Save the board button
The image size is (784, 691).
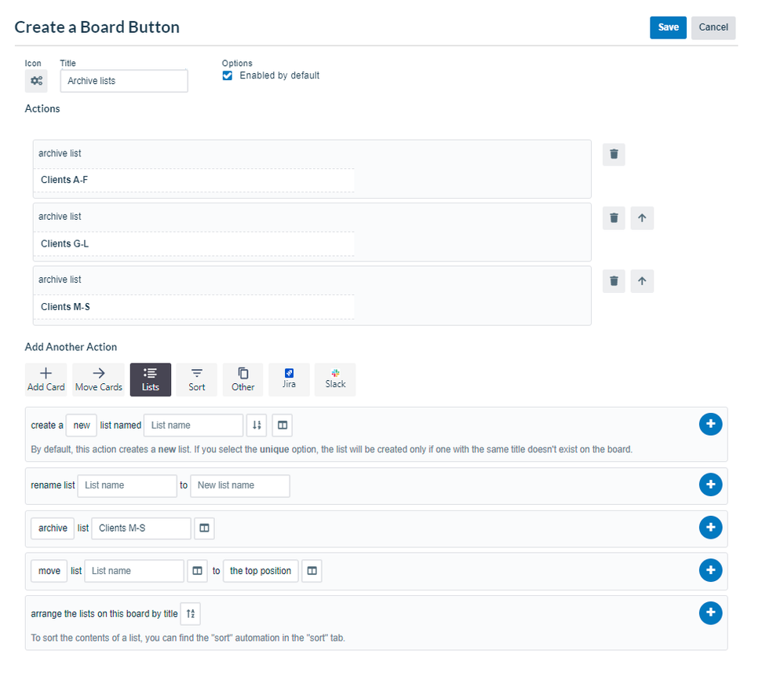click(x=668, y=27)
